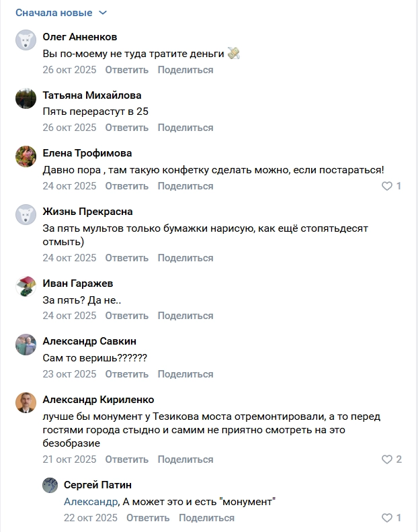This screenshot has width=418, height=532.
Task: Open Елена Трофимова's avatar photo
Action: [26, 157]
